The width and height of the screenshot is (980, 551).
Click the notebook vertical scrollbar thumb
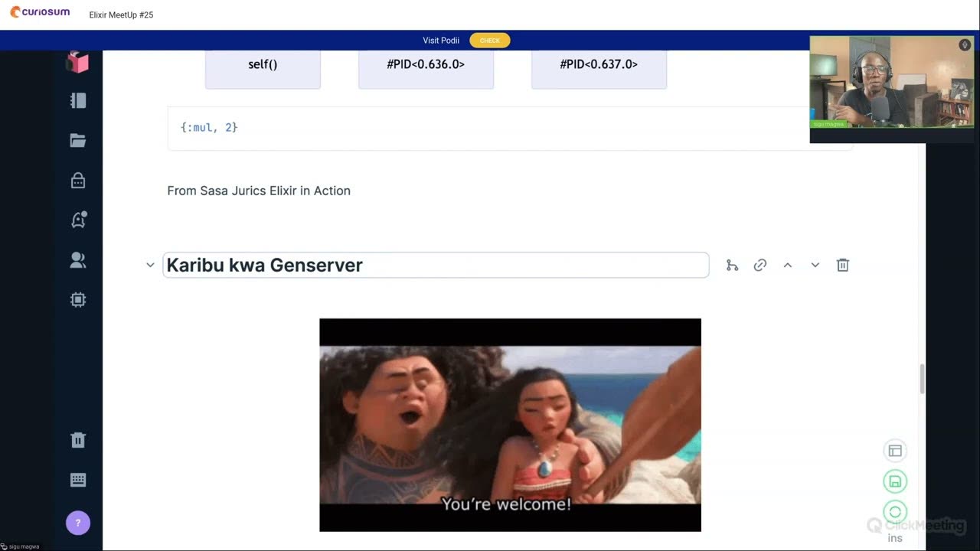(x=922, y=379)
